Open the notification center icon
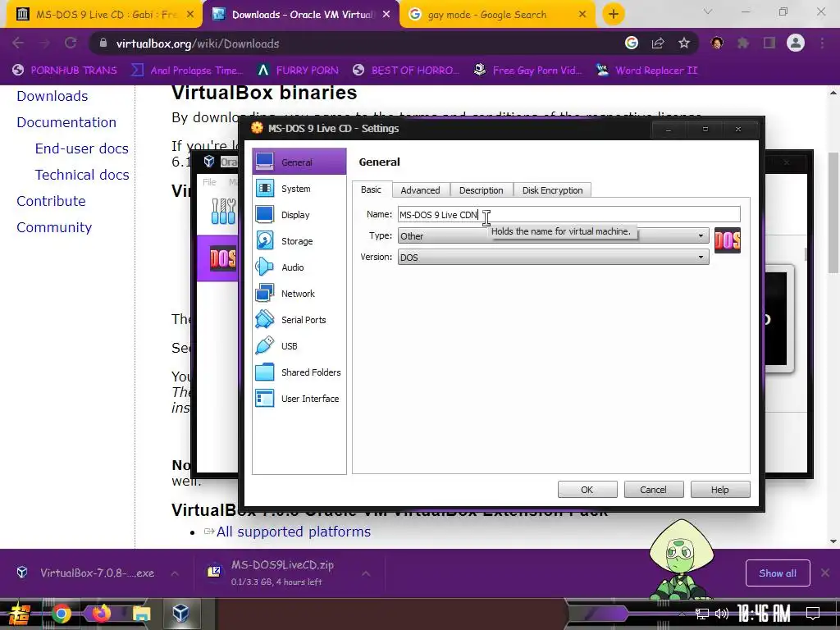The height and width of the screenshot is (630, 840). (813, 614)
